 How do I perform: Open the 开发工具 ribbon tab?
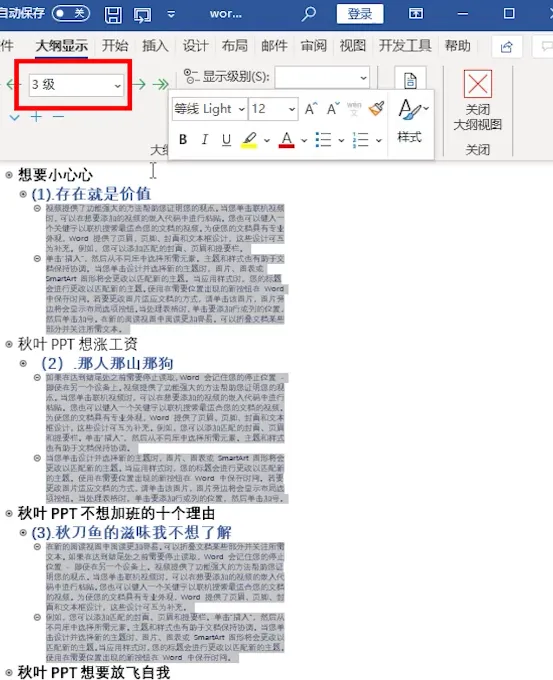click(x=405, y=46)
